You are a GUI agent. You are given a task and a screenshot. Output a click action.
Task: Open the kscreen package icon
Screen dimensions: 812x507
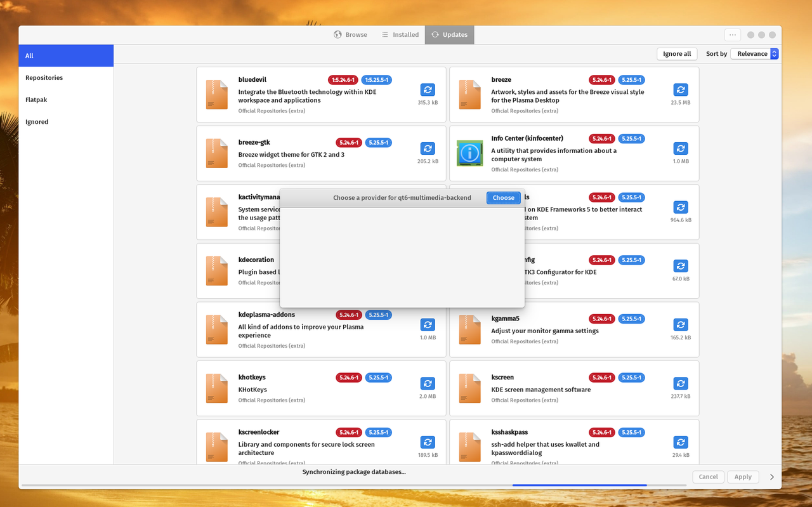click(470, 388)
